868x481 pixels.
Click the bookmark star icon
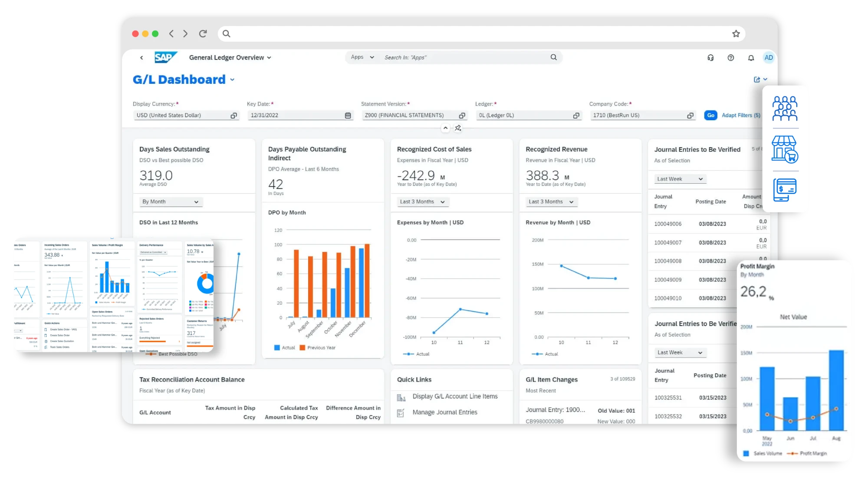click(736, 33)
